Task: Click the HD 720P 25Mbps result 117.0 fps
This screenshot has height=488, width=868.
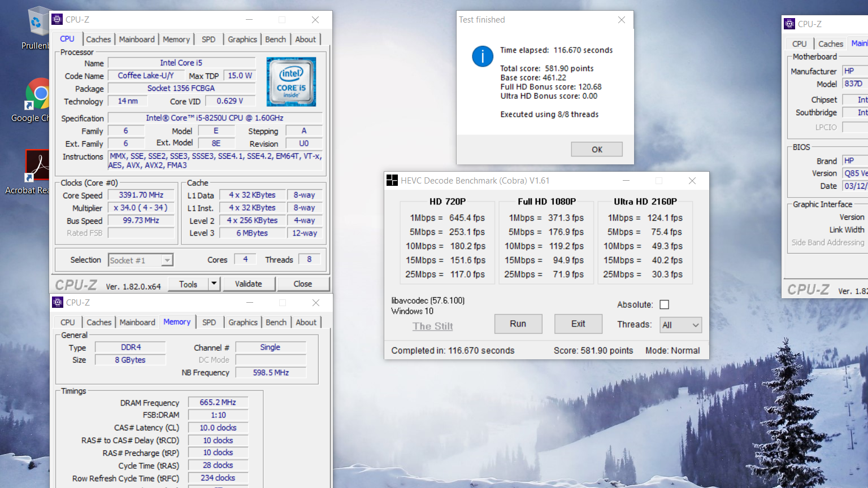Action: click(x=467, y=274)
